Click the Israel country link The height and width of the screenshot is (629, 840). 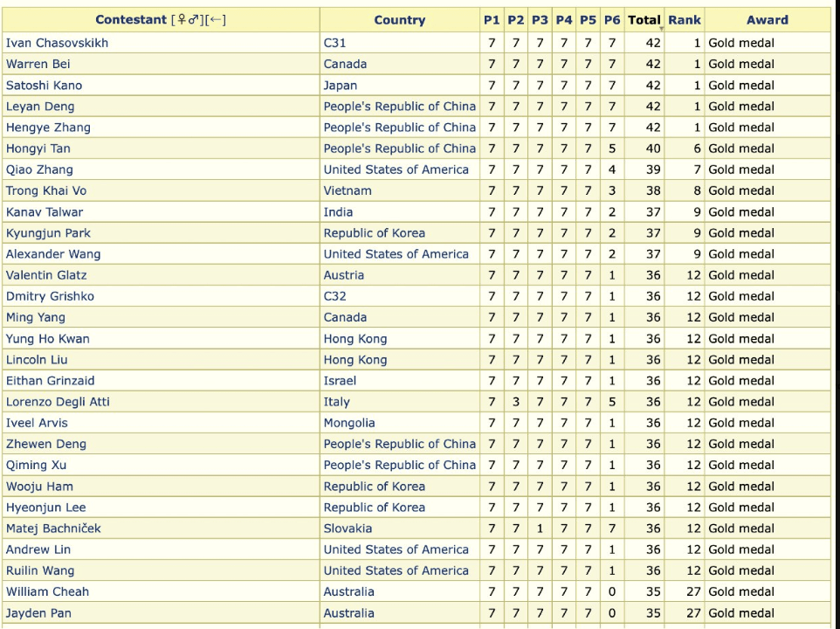pos(340,381)
